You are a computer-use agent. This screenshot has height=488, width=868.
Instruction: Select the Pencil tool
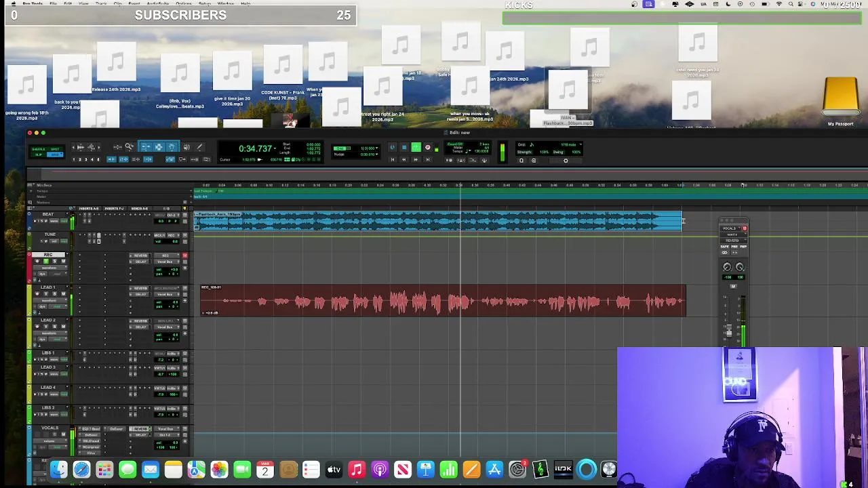199,147
